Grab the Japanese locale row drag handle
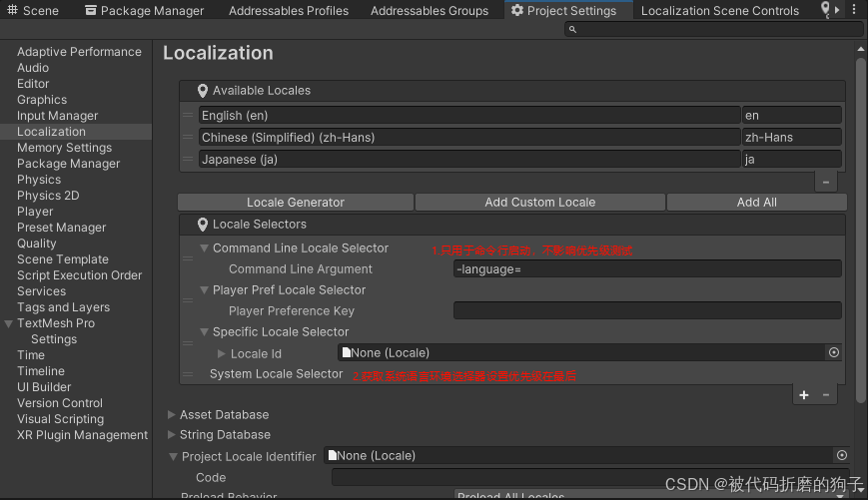 [188, 160]
